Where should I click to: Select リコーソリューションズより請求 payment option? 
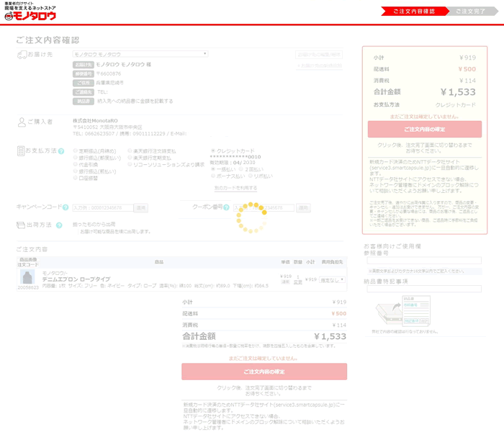coord(130,164)
